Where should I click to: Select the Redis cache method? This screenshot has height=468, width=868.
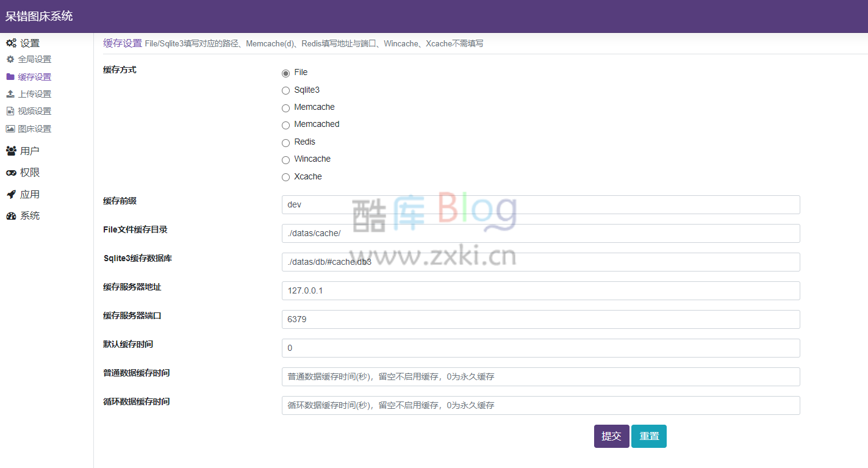(285, 142)
